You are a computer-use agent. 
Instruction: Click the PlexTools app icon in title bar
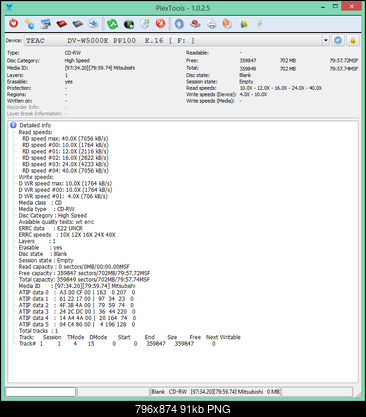click(9, 7)
